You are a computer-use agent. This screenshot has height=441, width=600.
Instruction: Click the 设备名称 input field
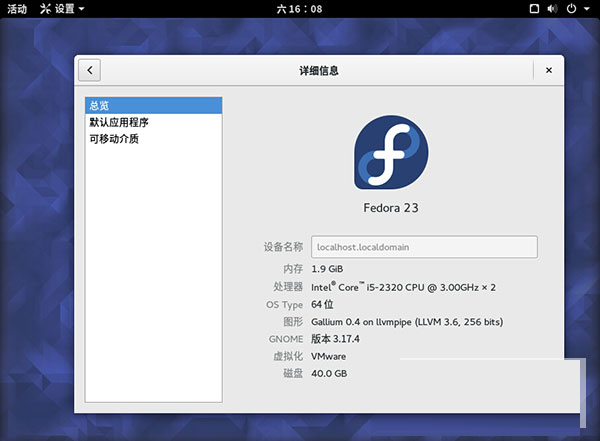point(424,247)
